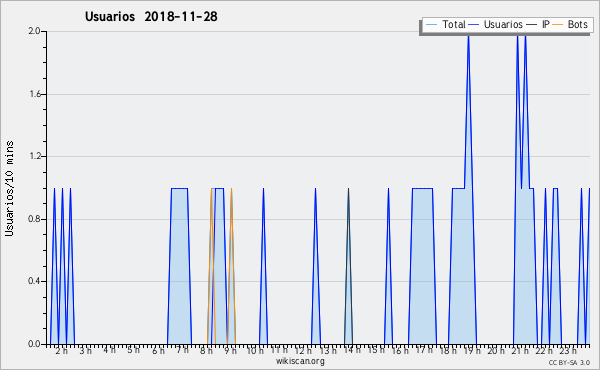The image size is (600, 370).
Task: Click the '23 h' x-axis label
Action: point(568,351)
